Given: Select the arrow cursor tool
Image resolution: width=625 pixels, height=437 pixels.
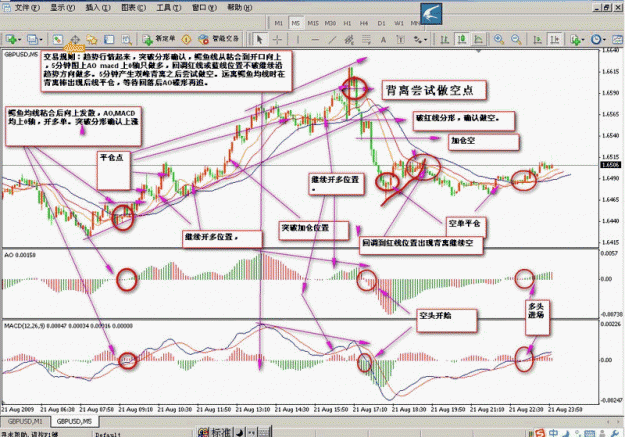Looking at the screenshot, I should click(x=260, y=39).
